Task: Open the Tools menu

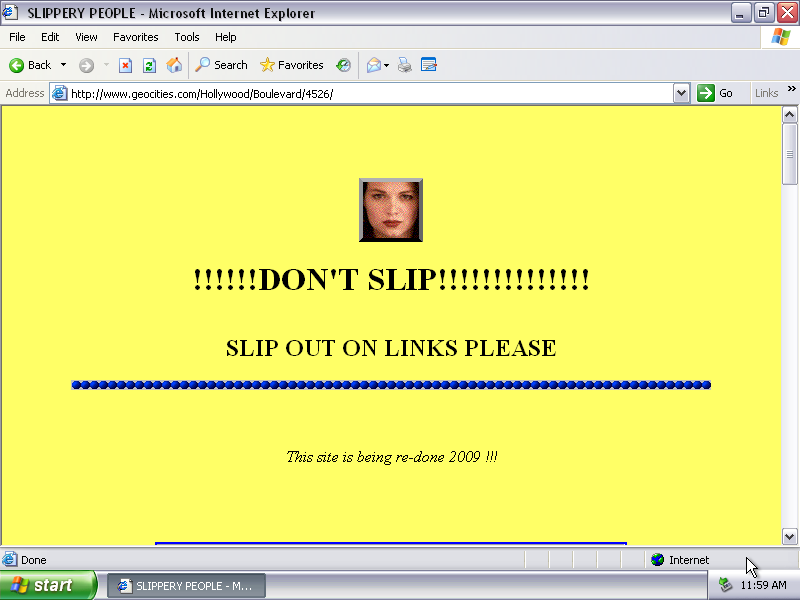Action: (187, 37)
